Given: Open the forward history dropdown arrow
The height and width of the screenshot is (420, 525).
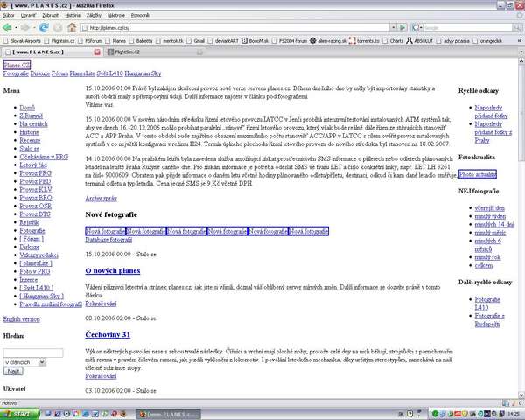Looking at the screenshot, I should tap(34, 28).
